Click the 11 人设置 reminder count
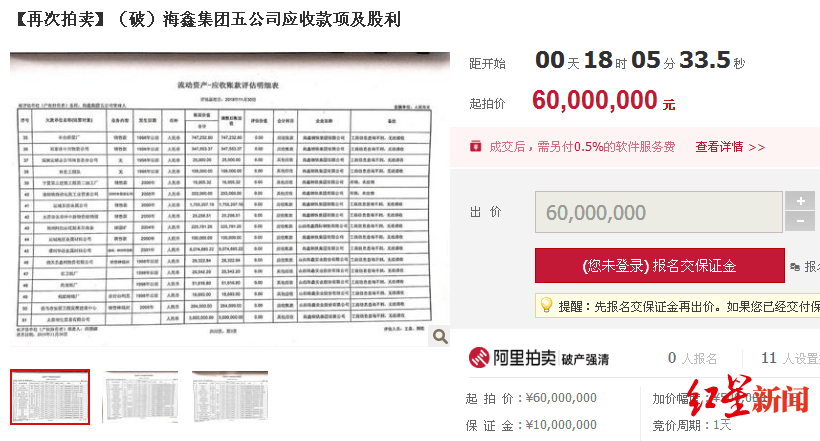 790,358
